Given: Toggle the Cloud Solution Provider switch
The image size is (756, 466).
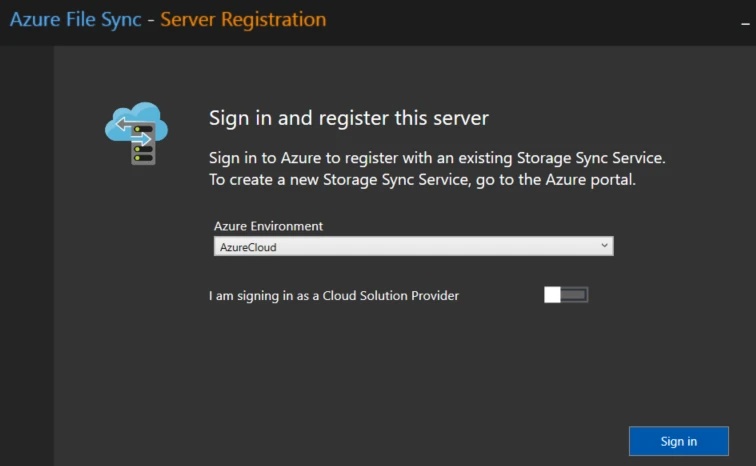Looking at the screenshot, I should [566, 294].
